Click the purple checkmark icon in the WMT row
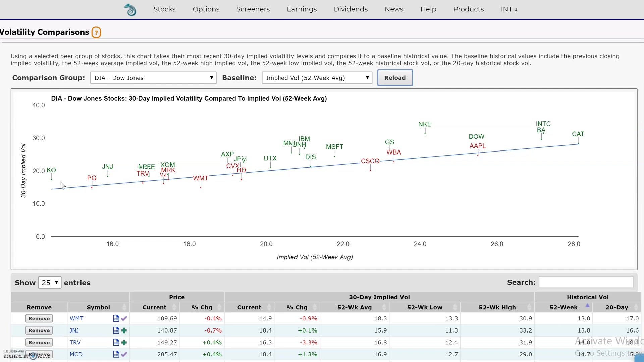 pyautogui.click(x=124, y=318)
